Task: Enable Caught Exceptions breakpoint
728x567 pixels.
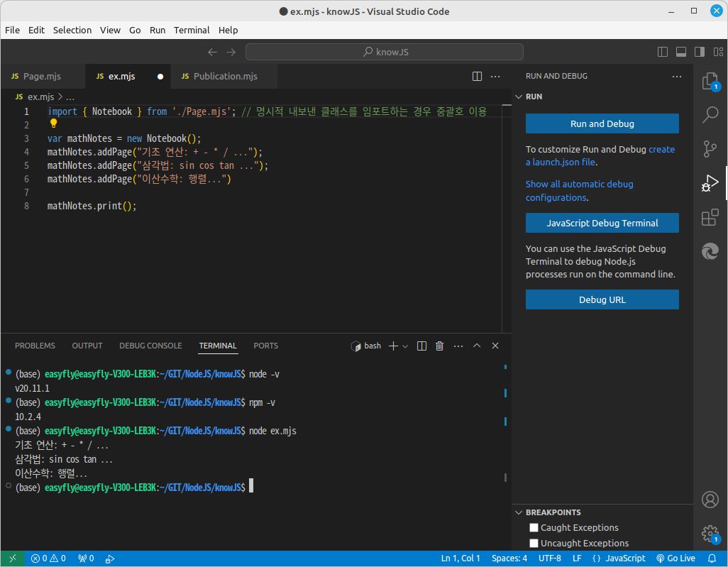Action: pos(534,527)
